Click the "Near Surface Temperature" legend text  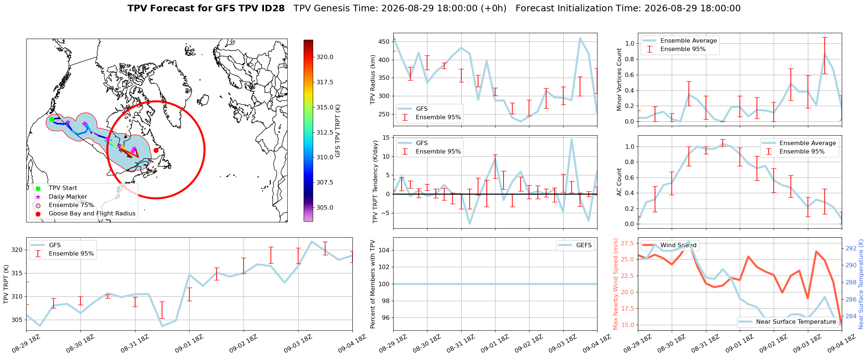796,322
